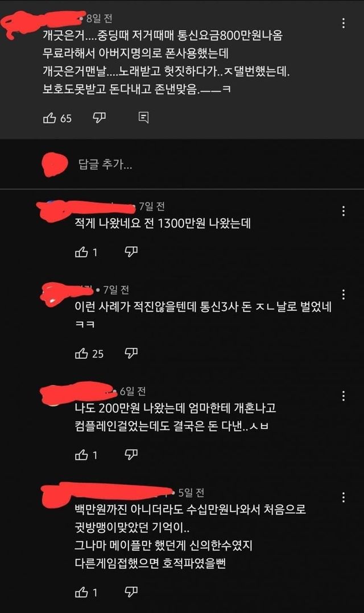This screenshot has height=613, width=364.
Task: Like the 메이플 reply from 5일 전
Action: tap(81, 593)
